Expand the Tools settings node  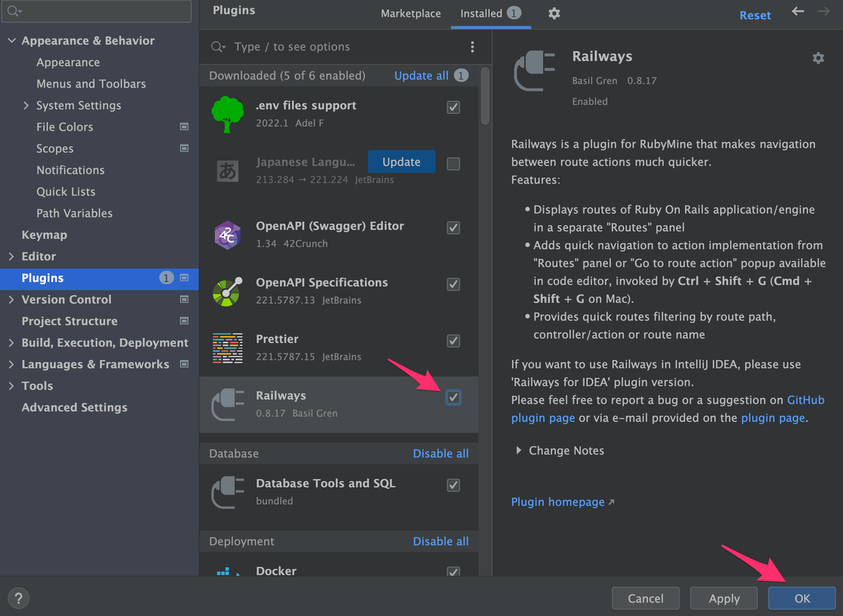point(11,386)
